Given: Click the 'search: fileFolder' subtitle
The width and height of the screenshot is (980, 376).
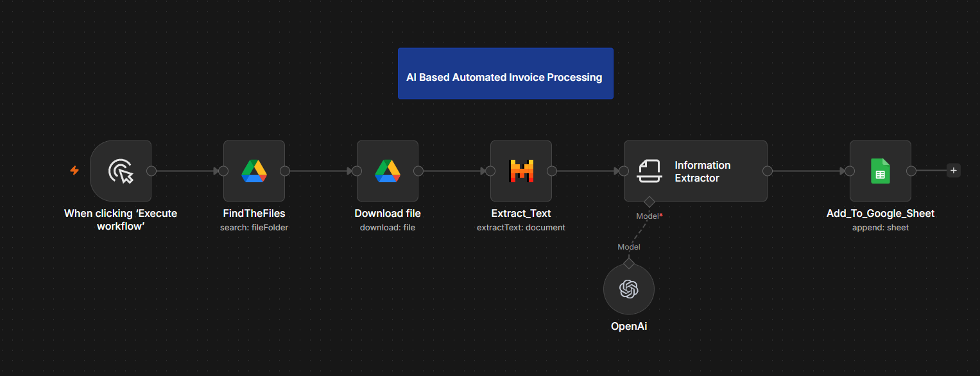Looking at the screenshot, I should coord(254,228).
